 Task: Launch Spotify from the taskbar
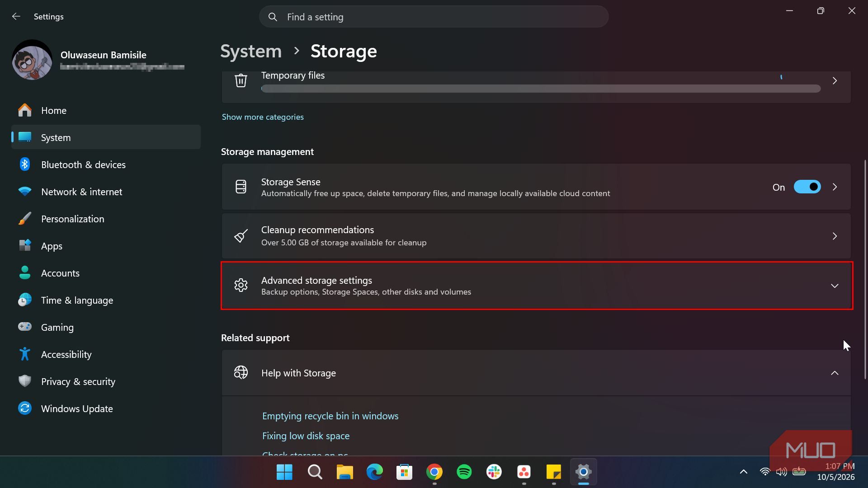click(x=464, y=472)
